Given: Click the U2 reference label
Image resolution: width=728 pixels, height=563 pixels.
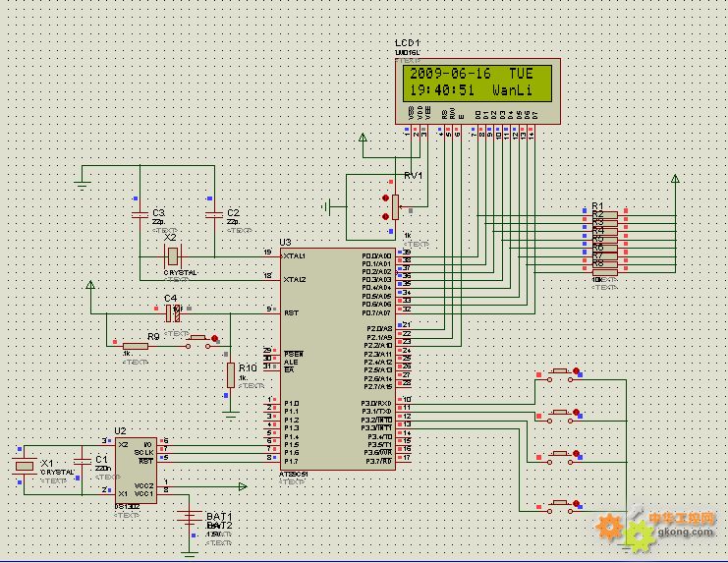Looking at the screenshot, I should click(120, 431).
